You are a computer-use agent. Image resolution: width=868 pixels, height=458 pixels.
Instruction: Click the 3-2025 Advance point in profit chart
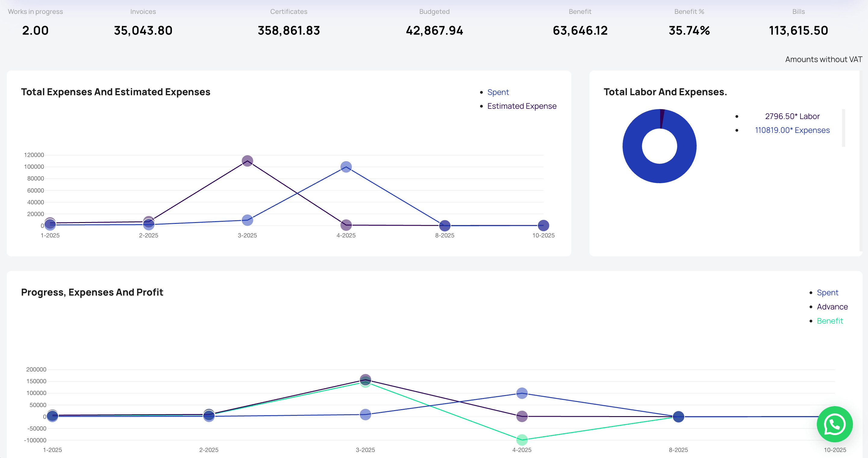(365, 379)
